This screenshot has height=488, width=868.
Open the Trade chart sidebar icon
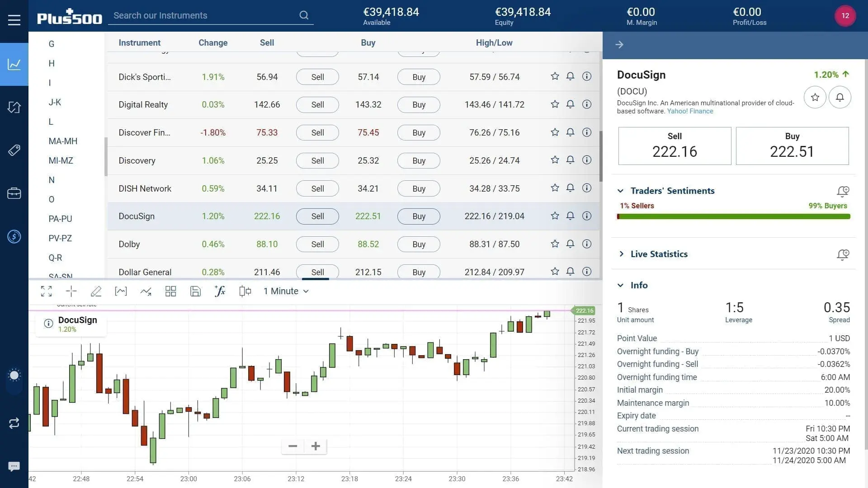point(14,64)
